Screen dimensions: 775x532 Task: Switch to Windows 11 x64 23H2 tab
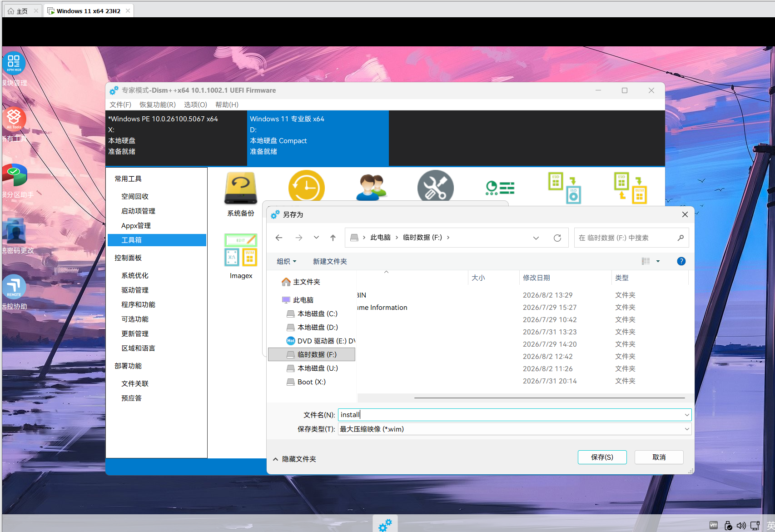point(89,11)
